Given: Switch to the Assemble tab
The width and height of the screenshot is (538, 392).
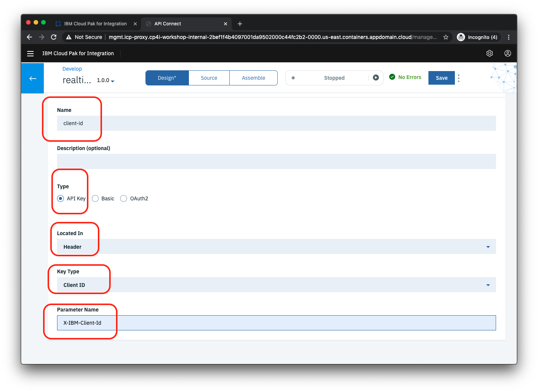Looking at the screenshot, I should [x=254, y=78].
